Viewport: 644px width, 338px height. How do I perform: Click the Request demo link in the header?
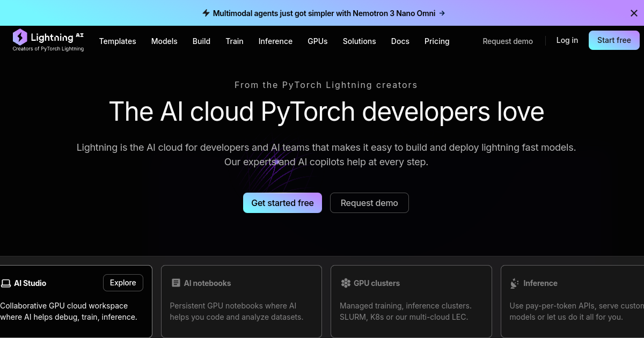pyautogui.click(x=508, y=41)
